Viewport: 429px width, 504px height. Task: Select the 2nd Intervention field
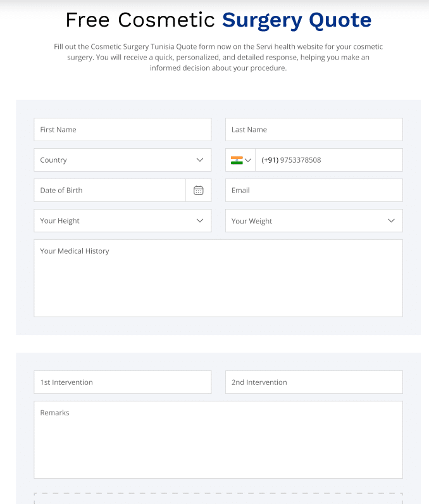pos(314,382)
